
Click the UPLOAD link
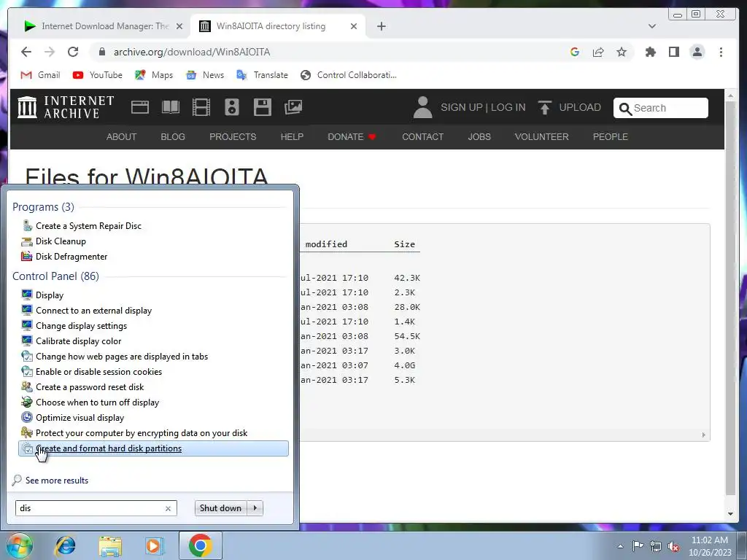pyautogui.click(x=580, y=107)
